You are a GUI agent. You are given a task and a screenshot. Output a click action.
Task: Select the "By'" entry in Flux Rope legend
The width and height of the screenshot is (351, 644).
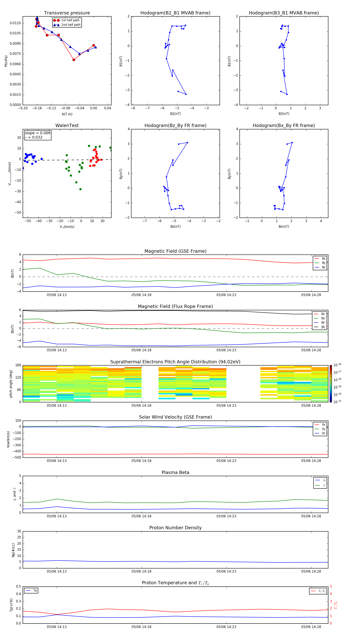pyautogui.click(x=320, y=318)
